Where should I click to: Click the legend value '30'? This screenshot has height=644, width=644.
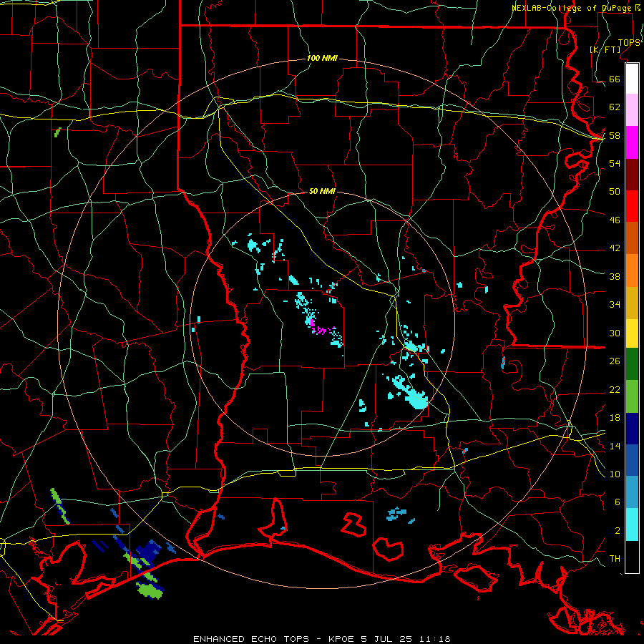point(615,333)
